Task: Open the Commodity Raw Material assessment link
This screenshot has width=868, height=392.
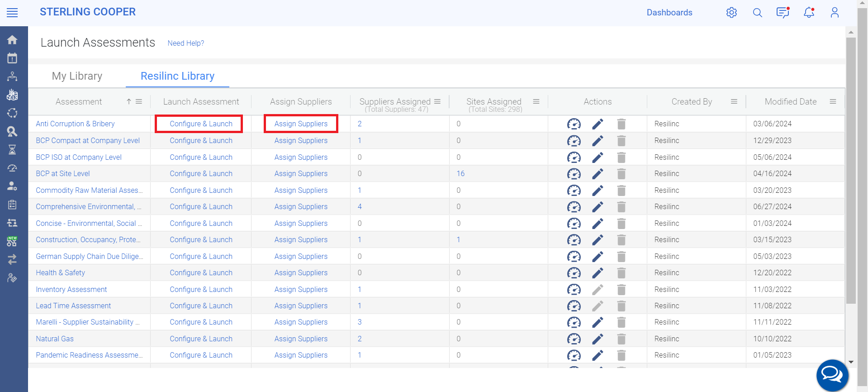Action: [x=89, y=190]
